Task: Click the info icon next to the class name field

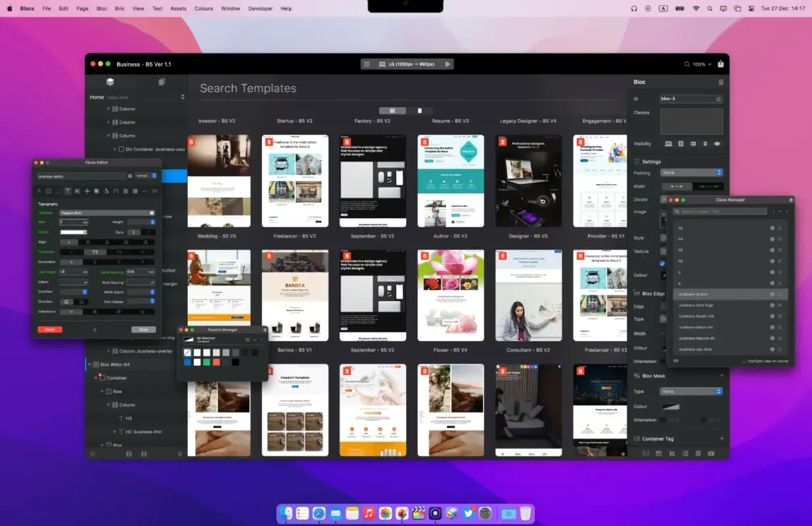Action: [130, 176]
